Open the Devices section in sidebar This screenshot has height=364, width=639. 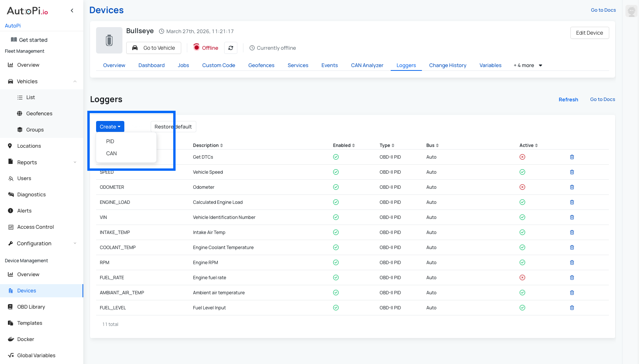tap(26, 291)
